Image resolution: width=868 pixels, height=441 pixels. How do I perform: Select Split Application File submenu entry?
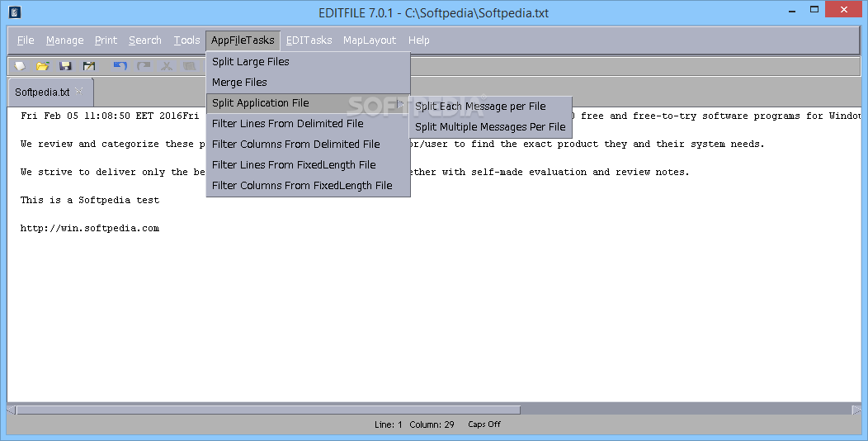308,102
